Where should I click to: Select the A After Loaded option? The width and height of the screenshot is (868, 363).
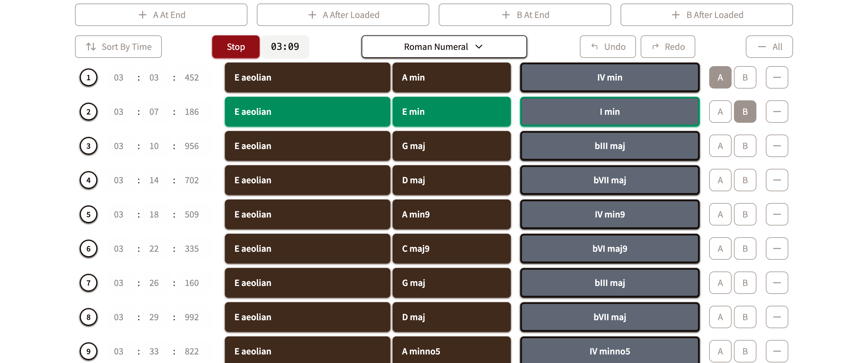click(x=343, y=15)
